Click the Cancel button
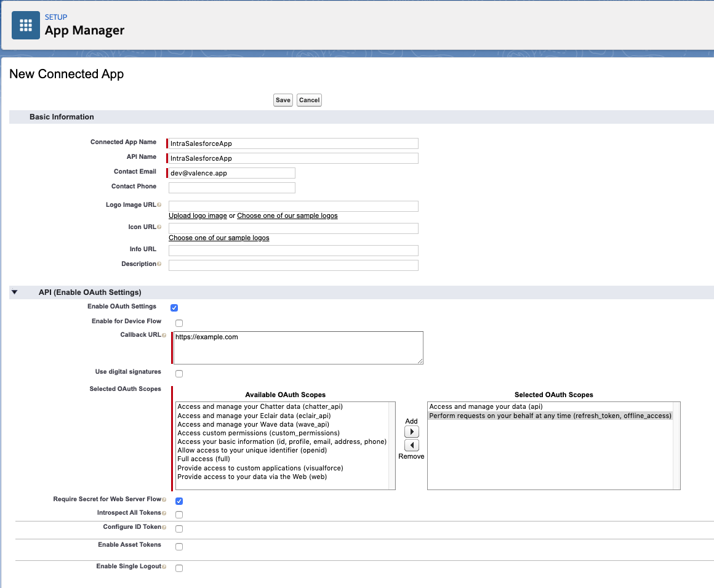 click(309, 100)
